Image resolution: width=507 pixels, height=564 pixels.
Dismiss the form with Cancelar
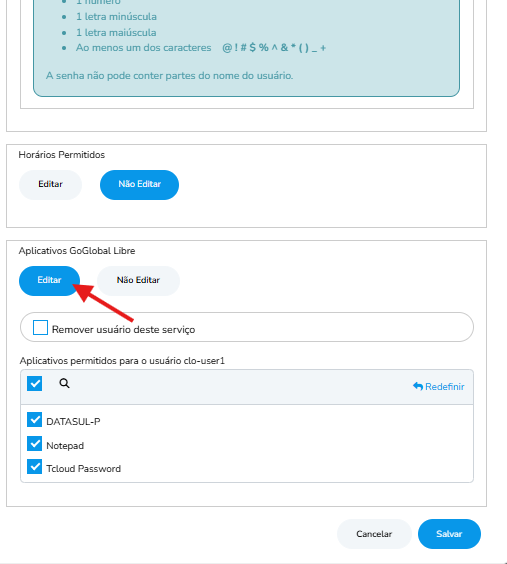click(x=374, y=534)
